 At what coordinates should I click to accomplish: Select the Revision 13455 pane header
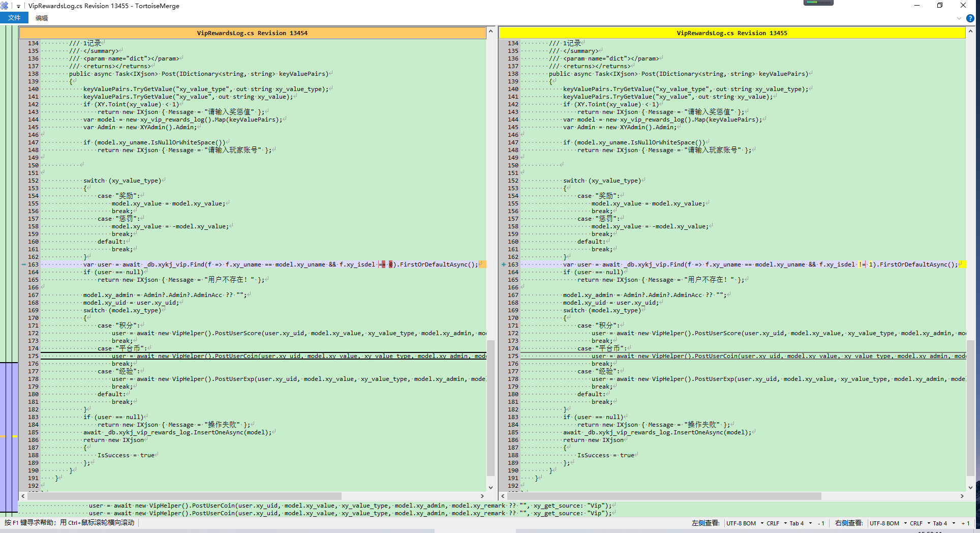click(731, 33)
